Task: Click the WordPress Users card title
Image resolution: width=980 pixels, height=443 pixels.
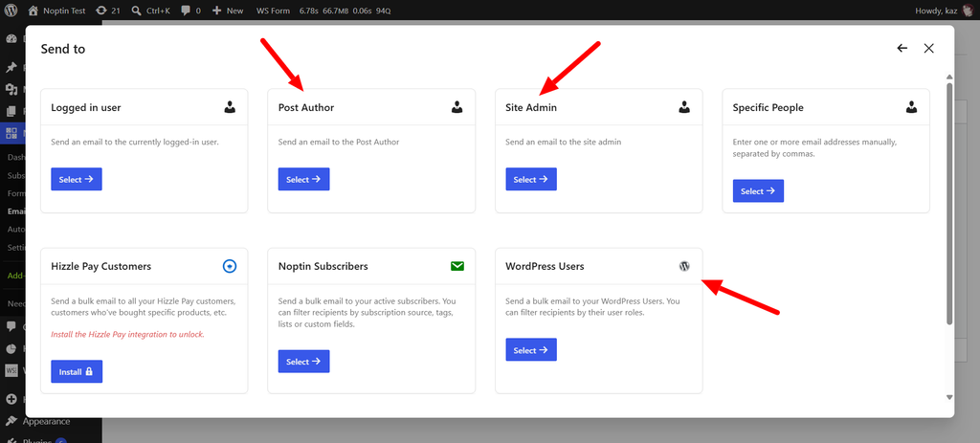Action: click(x=545, y=266)
